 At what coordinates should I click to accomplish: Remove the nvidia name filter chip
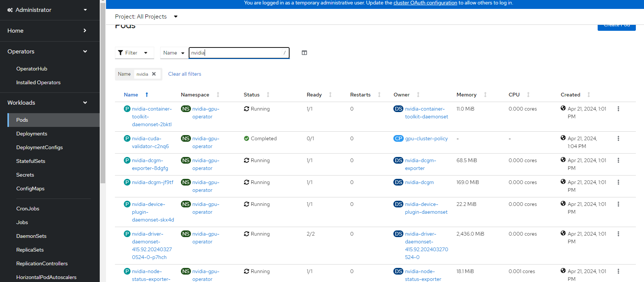[154, 74]
